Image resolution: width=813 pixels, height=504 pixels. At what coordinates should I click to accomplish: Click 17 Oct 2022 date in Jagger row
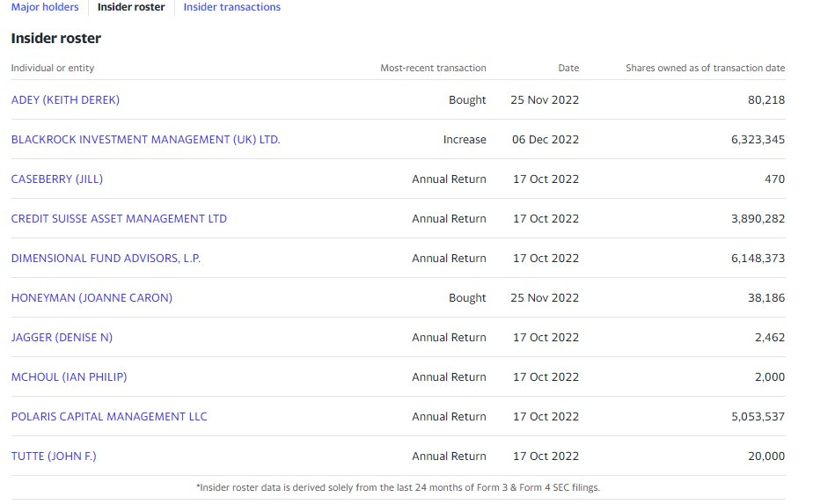point(546,337)
